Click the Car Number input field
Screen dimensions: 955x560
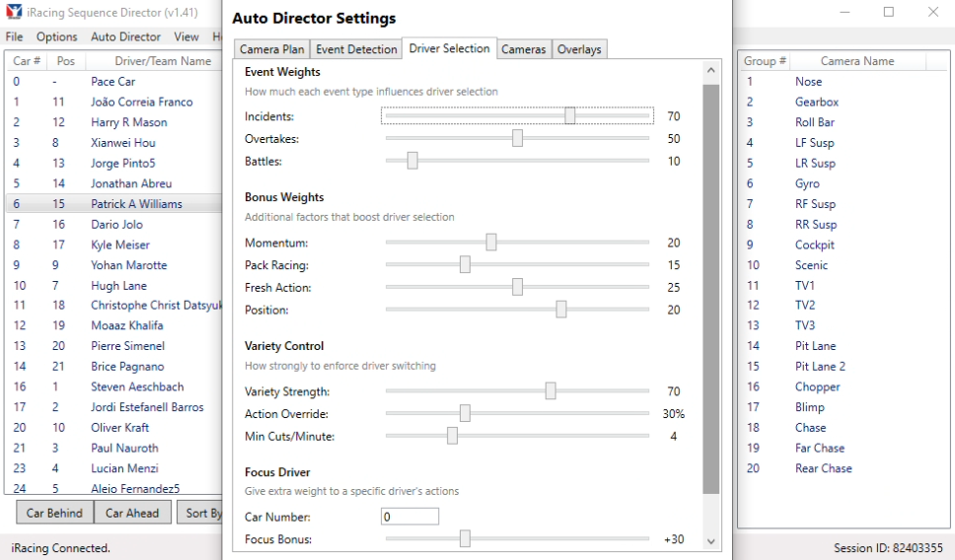point(409,517)
